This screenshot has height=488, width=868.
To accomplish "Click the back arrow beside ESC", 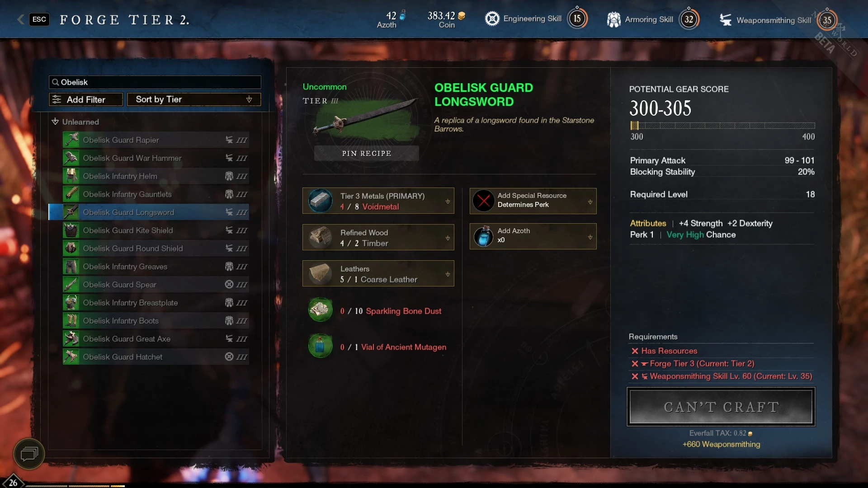I will 20,19.
